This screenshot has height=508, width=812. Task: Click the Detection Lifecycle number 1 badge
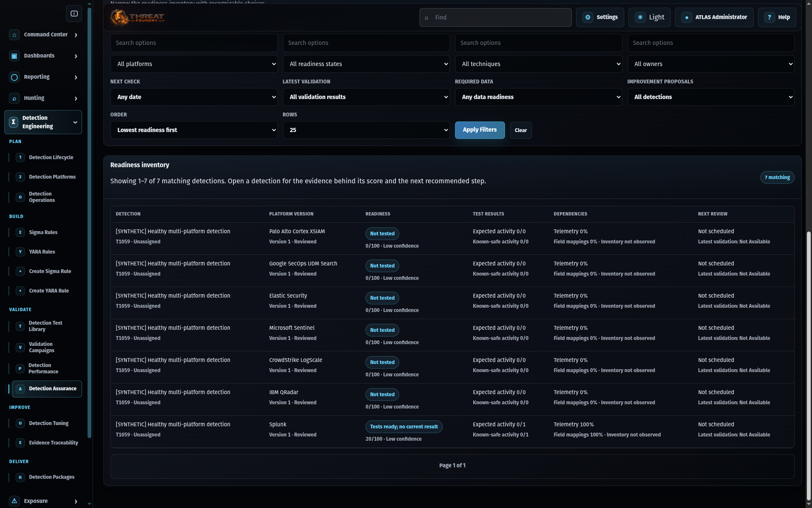click(x=20, y=157)
